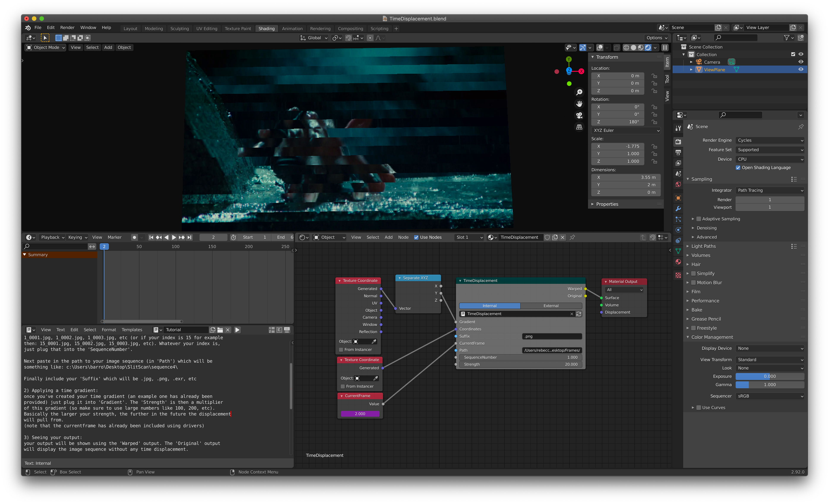
Task: Switch to the Compositing workspace tab
Action: tap(350, 28)
